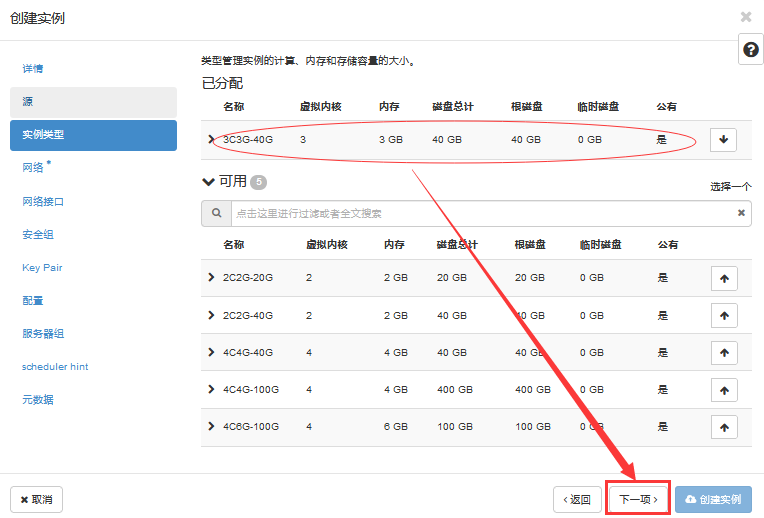The height and width of the screenshot is (518, 764).
Task: Allocate flavor 4C6G-100G with up arrow
Action: [x=724, y=427]
